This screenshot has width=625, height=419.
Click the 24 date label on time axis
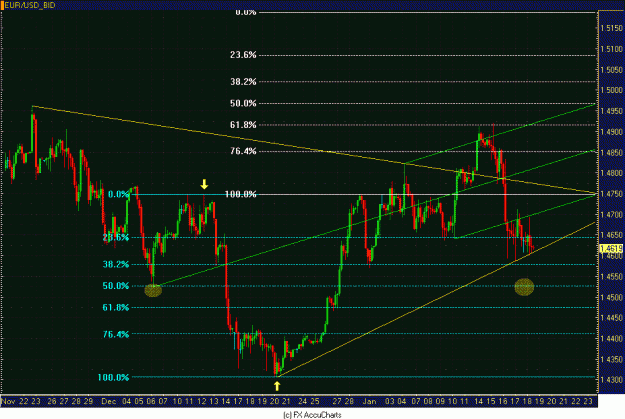point(303,401)
